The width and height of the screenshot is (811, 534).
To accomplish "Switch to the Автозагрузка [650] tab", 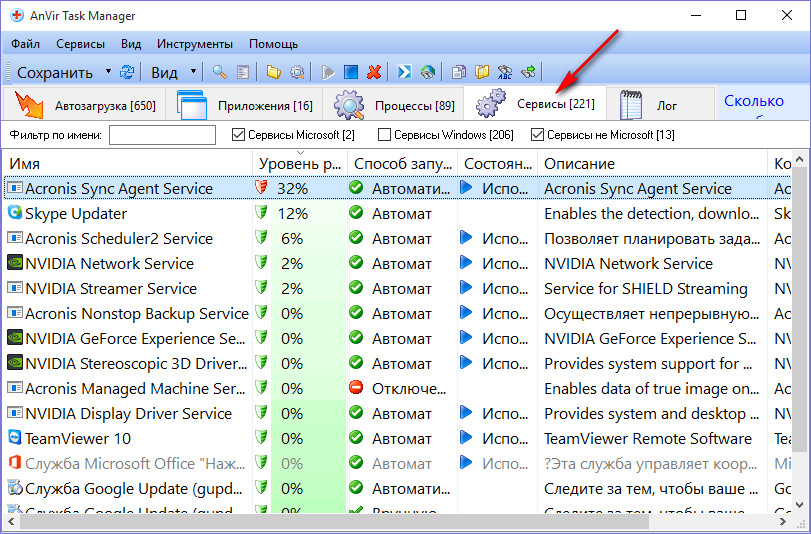I will (x=84, y=105).
